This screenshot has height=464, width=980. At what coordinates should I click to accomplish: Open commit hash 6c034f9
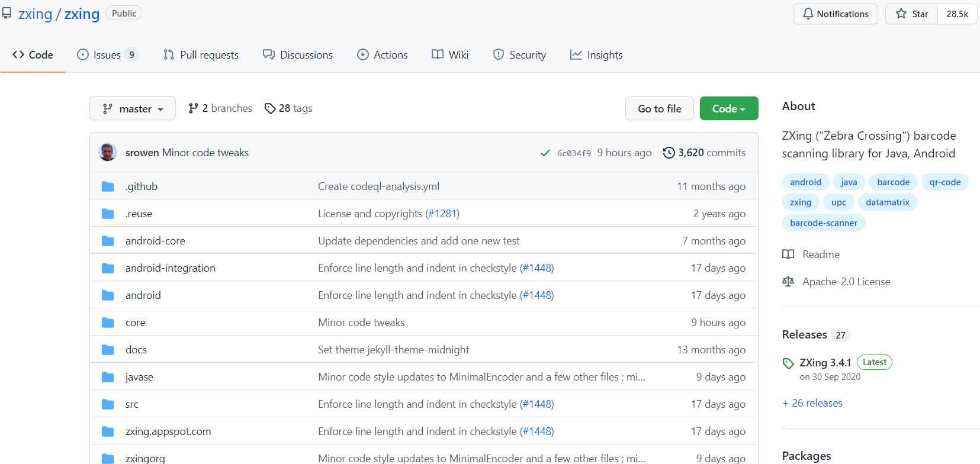pos(574,153)
